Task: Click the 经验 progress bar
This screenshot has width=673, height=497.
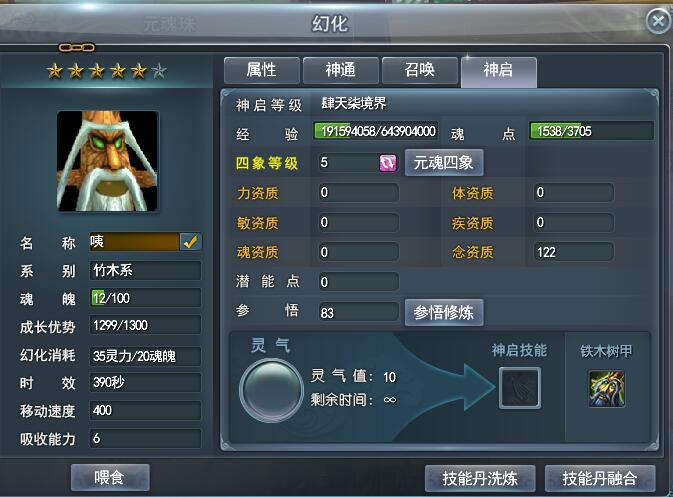Action: tap(376, 131)
